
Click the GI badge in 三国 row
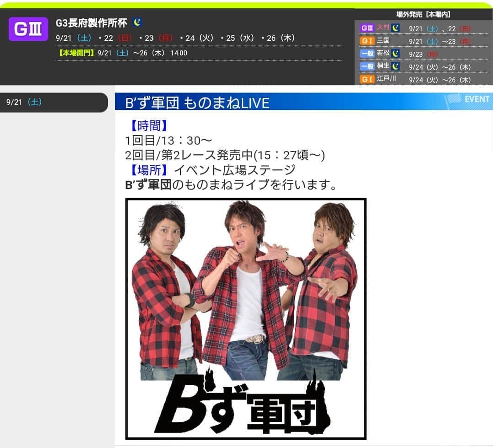point(367,41)
